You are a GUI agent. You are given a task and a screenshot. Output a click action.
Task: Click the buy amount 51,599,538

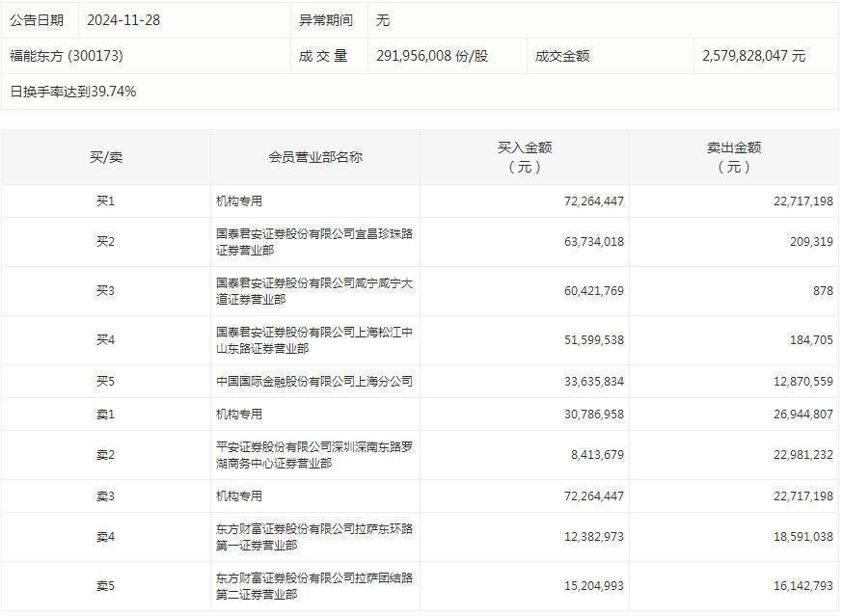(x=594, y=340)
